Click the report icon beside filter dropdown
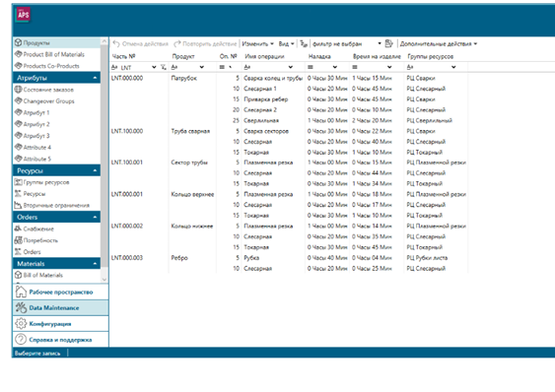This screenshot has width=555, height=392. click(388, 43)
